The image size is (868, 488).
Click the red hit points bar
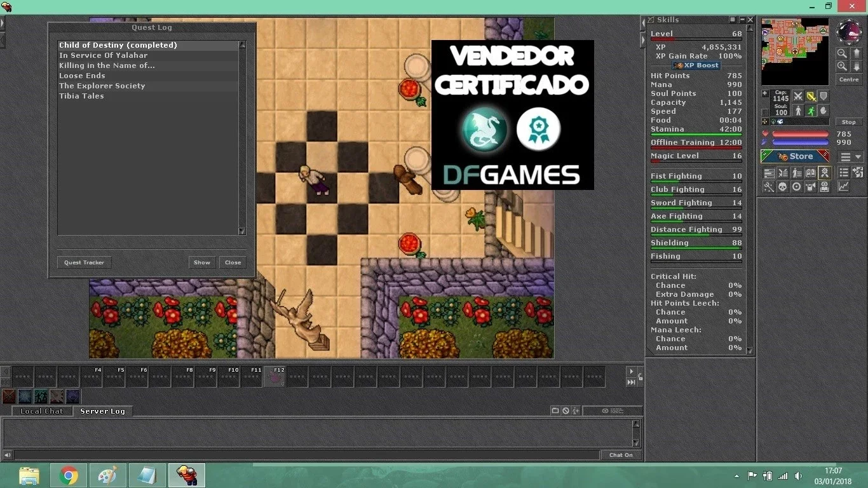(800, 135)
